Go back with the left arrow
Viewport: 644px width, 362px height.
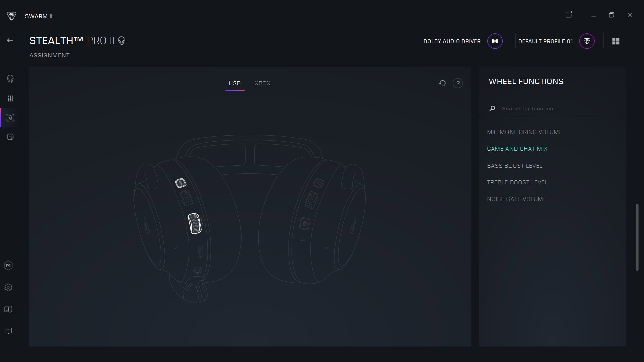point(10,40)
